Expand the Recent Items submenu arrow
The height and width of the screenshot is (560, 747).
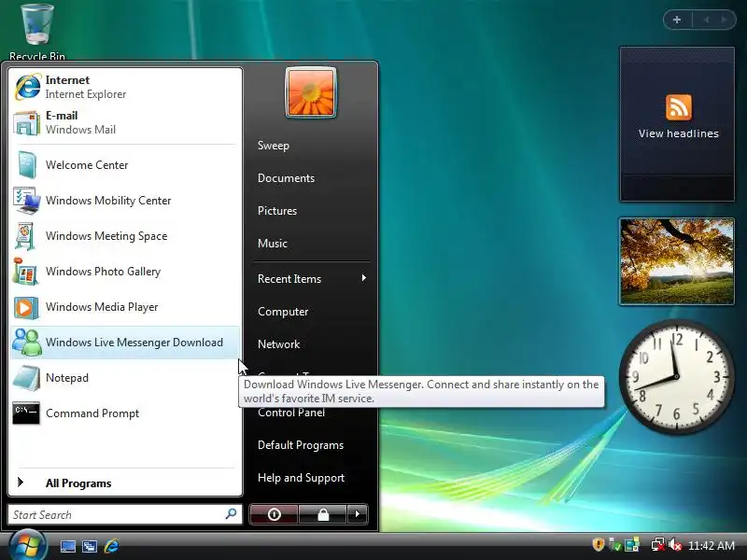point(363,278)
